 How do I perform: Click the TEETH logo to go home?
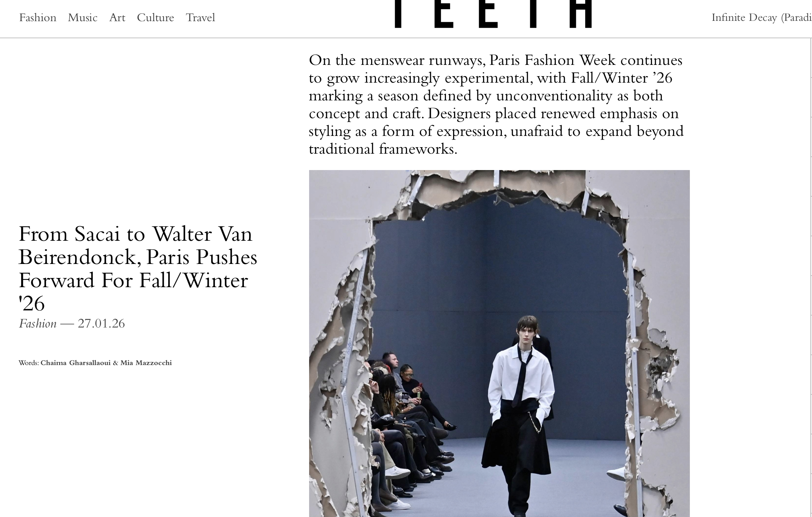tap(493, 14)
